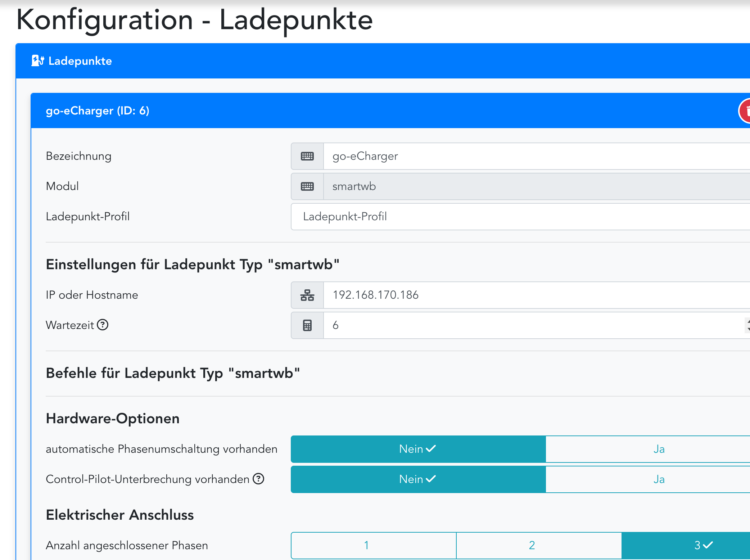750x560 pixels.
Task: Click the red delete button for go-eCharger
Action: 745,111
